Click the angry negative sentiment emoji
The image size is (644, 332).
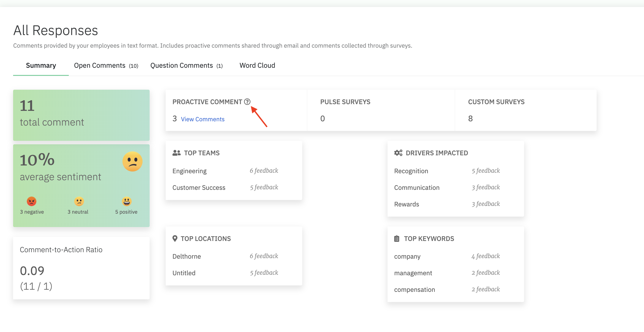click(32, 201)
